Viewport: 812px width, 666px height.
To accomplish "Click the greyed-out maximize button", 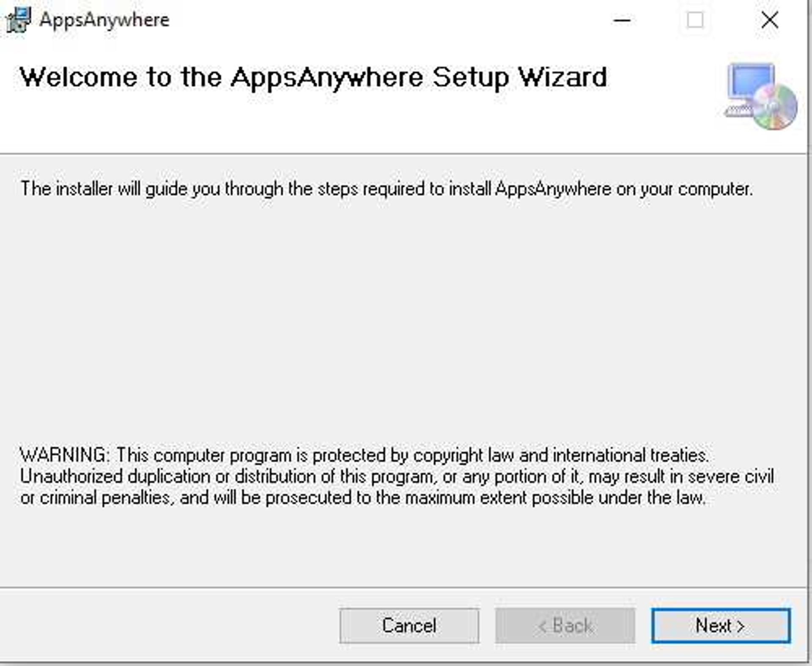I will 695,20.
